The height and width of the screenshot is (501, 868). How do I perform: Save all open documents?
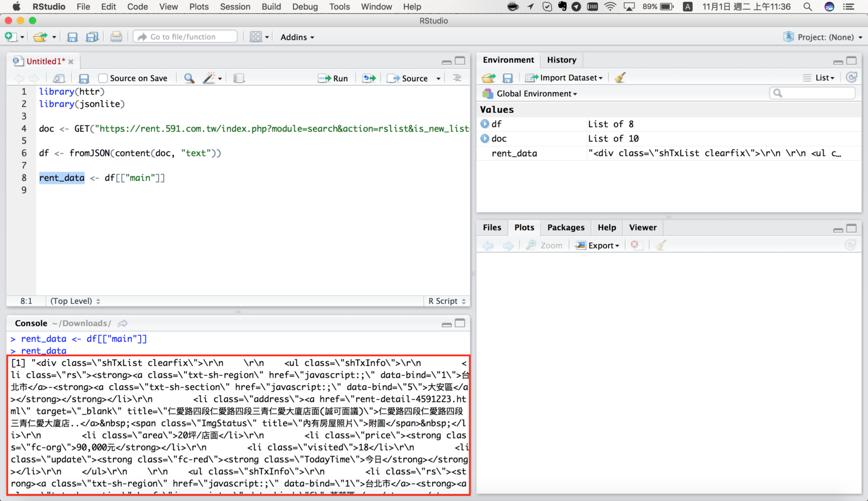tap(92, 37)
